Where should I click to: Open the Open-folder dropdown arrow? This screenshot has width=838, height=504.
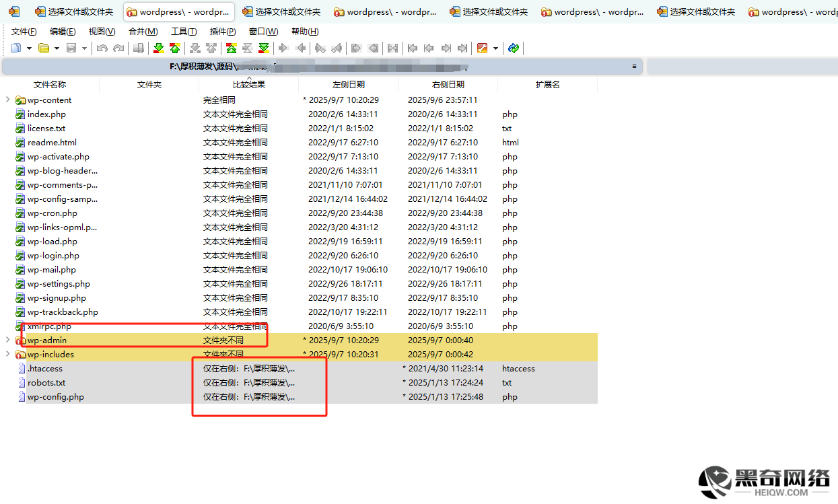pyautogui.click(x=57, y=48)
